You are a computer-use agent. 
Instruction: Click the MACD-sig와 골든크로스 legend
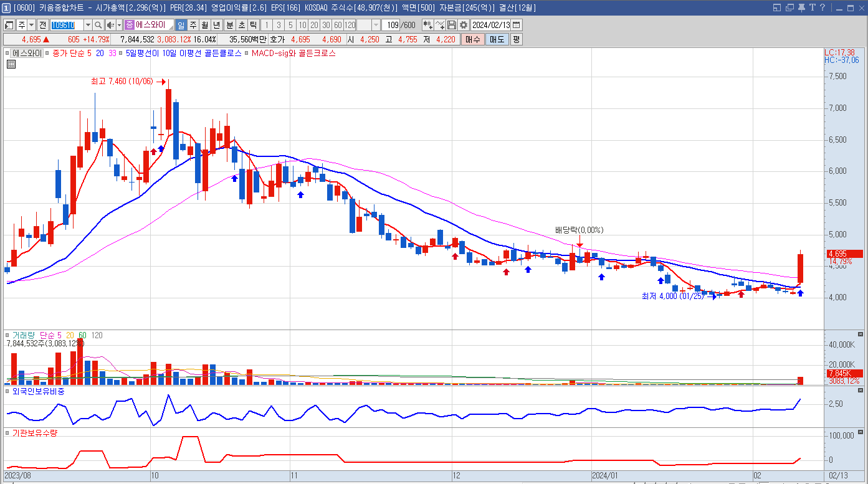(x=293, y=54)
